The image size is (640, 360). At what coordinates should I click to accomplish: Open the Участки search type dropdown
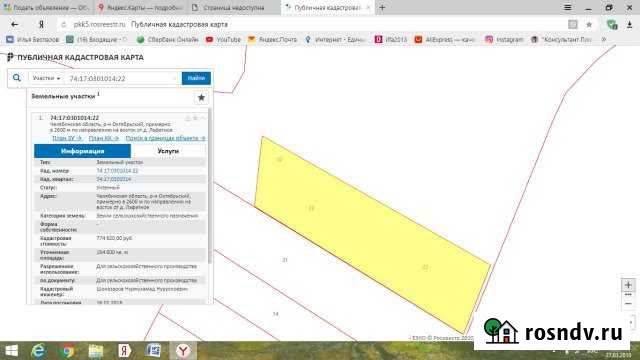click(x=46, y=78)
